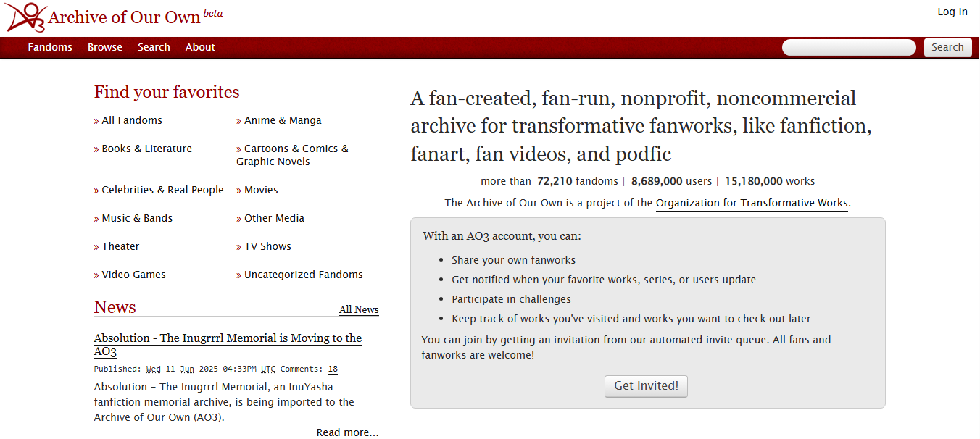Browse Movies fandoms
980x439 pixels.
(261, 190)
